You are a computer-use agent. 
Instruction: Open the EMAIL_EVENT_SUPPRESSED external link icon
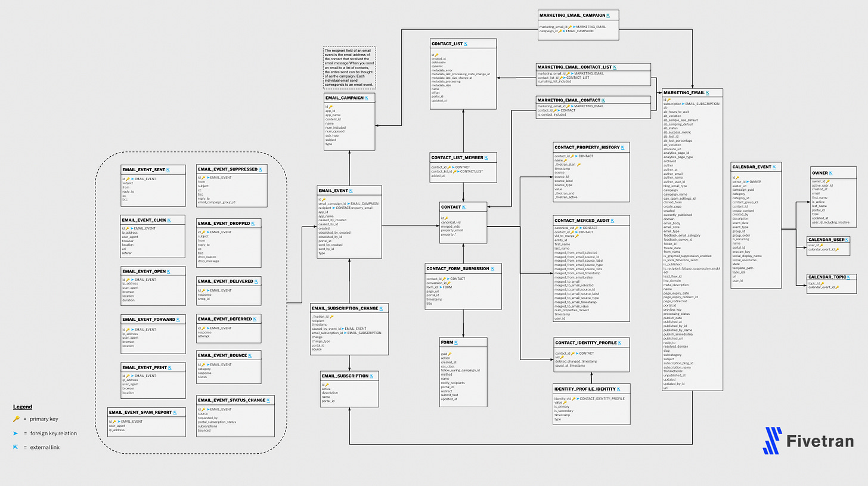click(261, 169)
